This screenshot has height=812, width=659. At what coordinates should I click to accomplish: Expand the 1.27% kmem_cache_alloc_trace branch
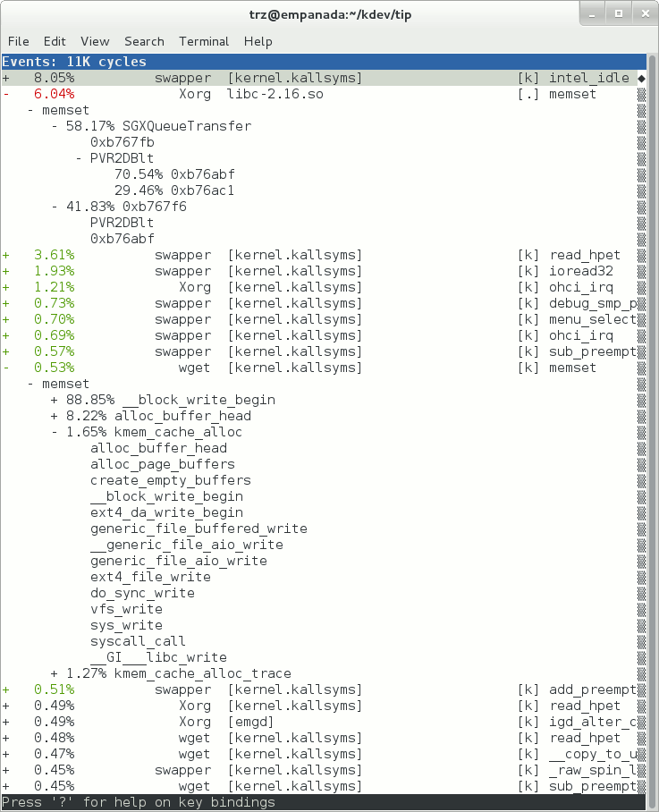pyautogui.click(x=55, y=673)
